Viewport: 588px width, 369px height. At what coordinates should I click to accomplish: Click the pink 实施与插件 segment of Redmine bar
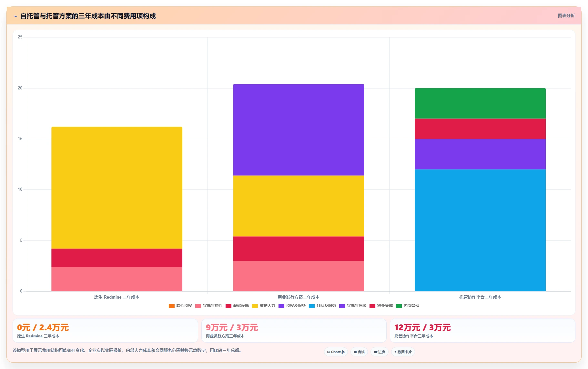[117, 279]
